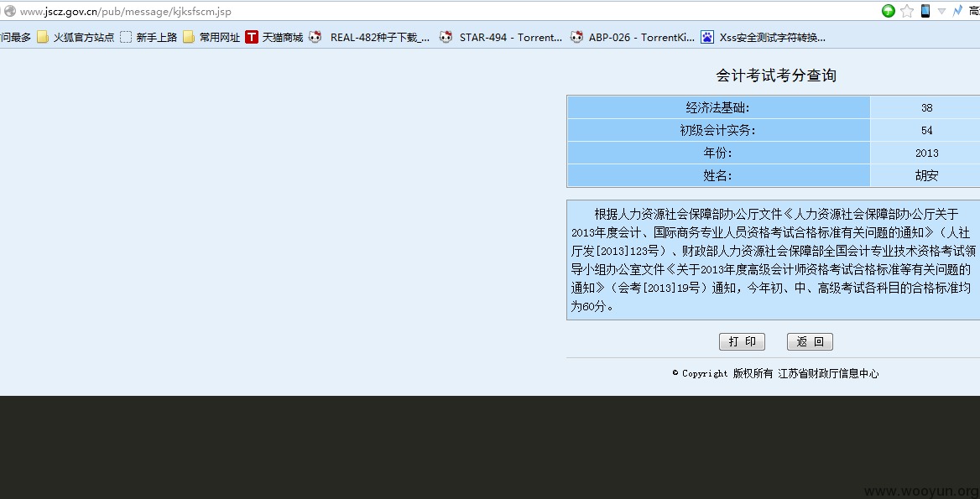The image size is (980, 499).
Task: Click the year value 2013
Action: coord(926,153)
